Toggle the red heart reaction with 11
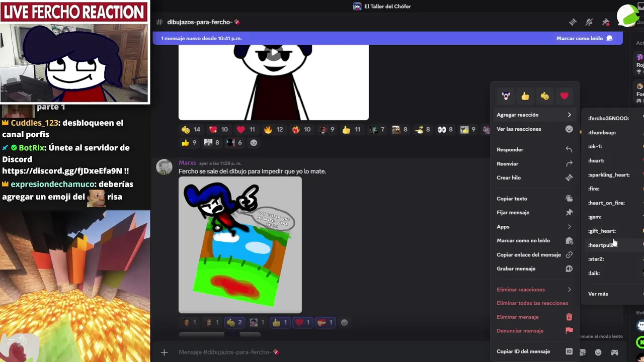Image resolution: width=644 pixels, height=362 pixels. coord(246,129)
